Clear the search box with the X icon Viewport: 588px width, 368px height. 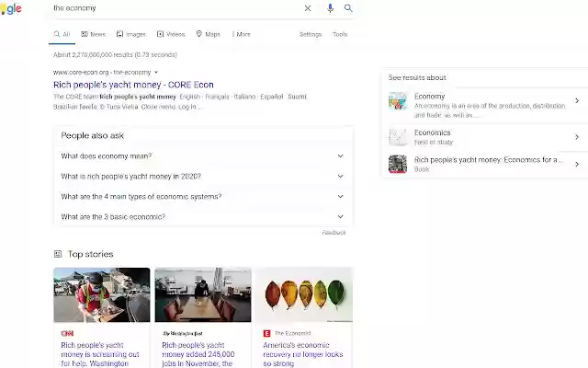click(308, 8)
